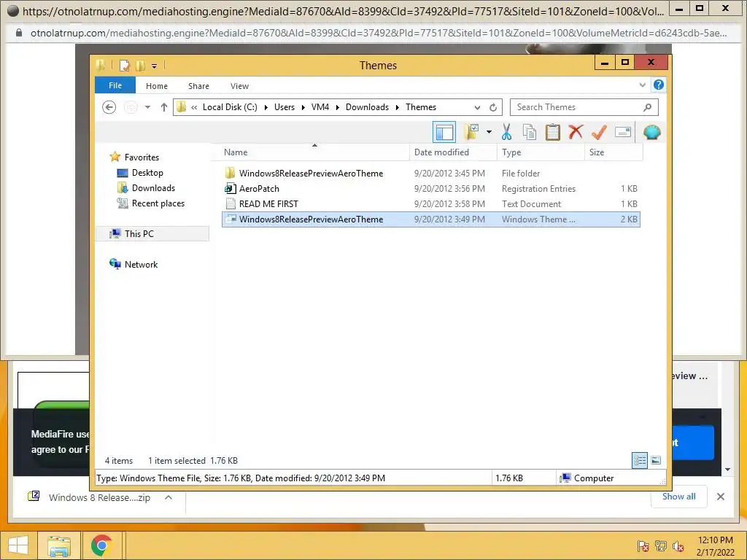The width and height of the screenshot is (747, 560).
Task: Open the Explorer Help icon
Action: pyautogui.click(x=659, y=85)
